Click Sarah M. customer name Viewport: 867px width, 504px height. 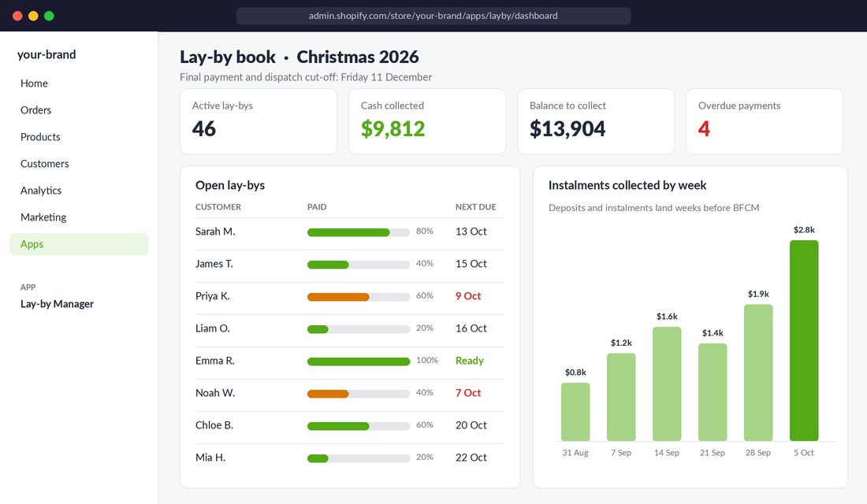[x=215, y=232]
